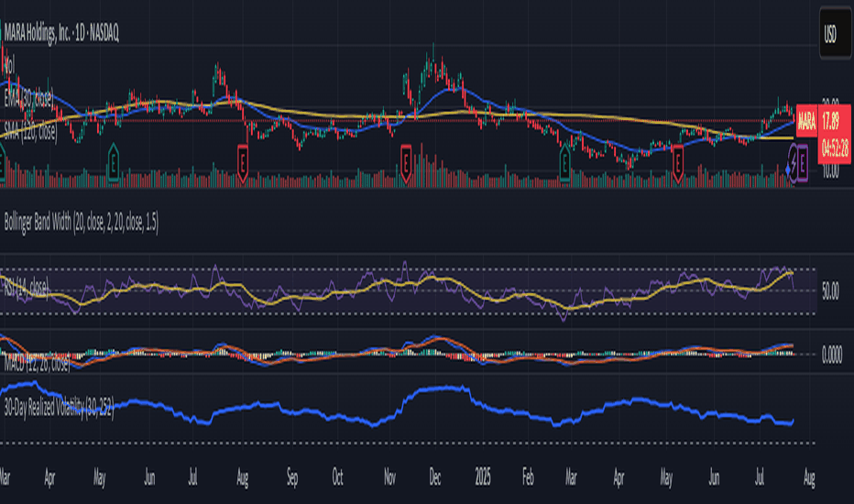Click the Feb label on time axis

528,478
